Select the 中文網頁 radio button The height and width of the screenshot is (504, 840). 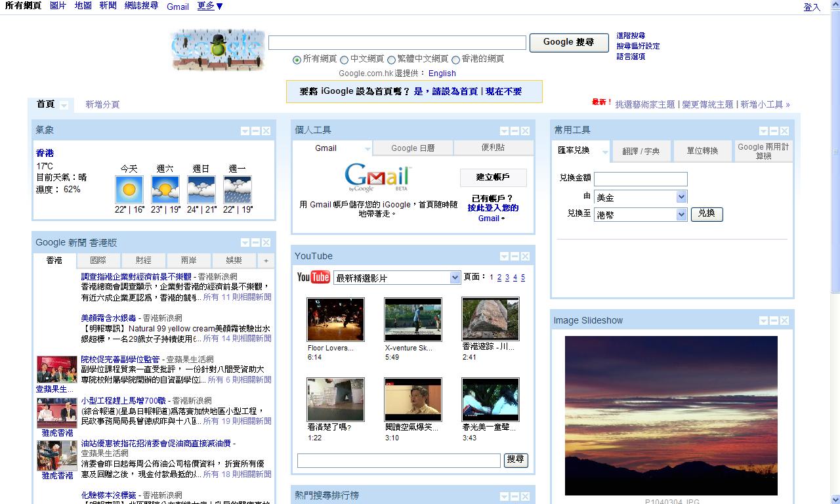[345, 60]
